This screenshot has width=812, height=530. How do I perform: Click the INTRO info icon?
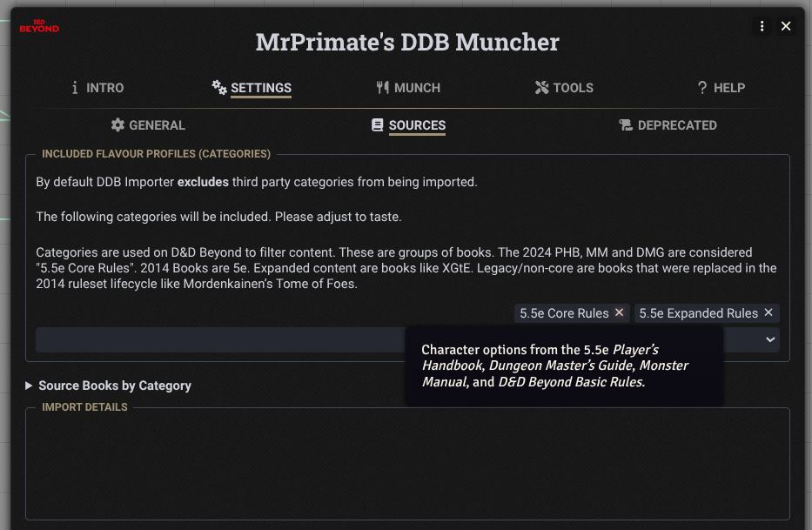pyautogui.click(x=77, y=87)
